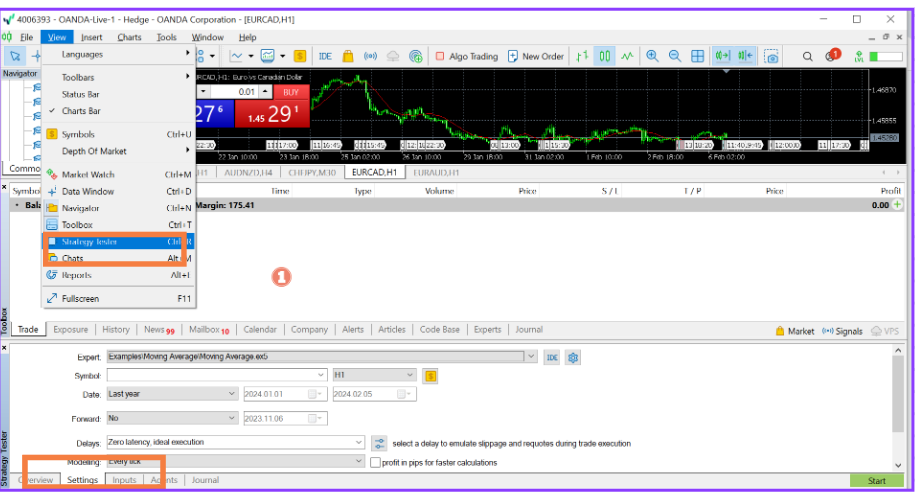Open the Insert menu
917x493 pixels.
point(91,37)
